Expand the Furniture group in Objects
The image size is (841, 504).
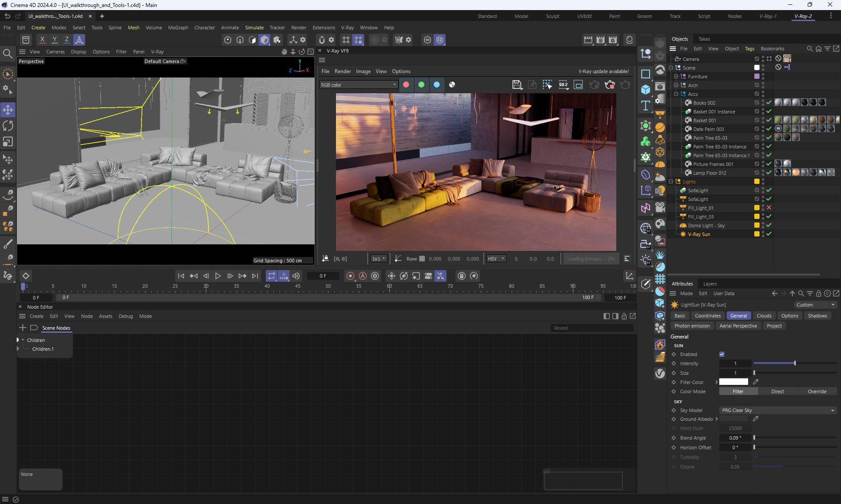tap(676, 77)
